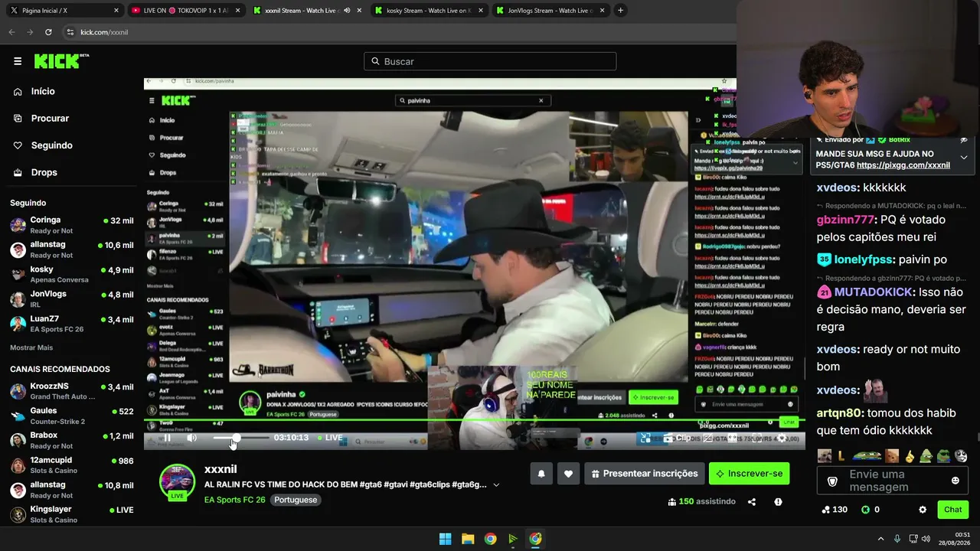Click the Buscar search field

pos(490,61)
